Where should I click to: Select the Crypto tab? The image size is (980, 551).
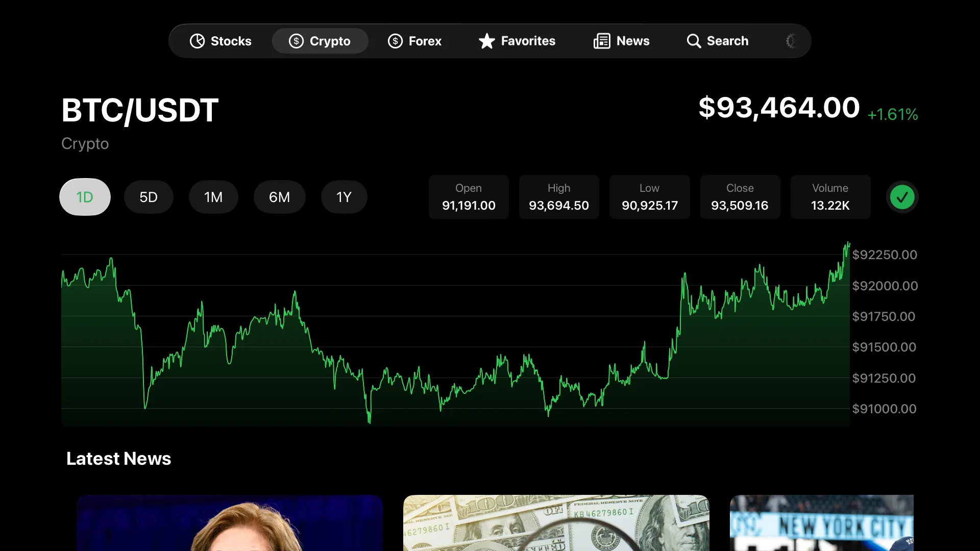(320, 41)
